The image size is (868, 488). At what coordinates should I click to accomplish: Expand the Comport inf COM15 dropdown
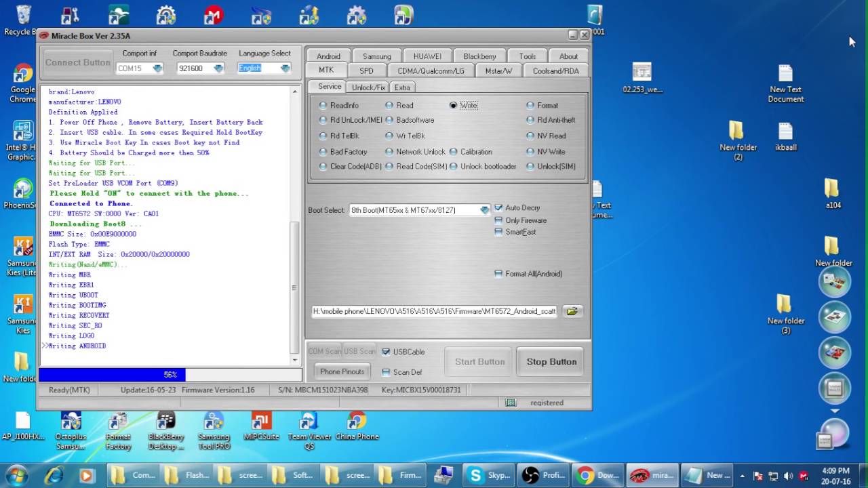point(157,68)
